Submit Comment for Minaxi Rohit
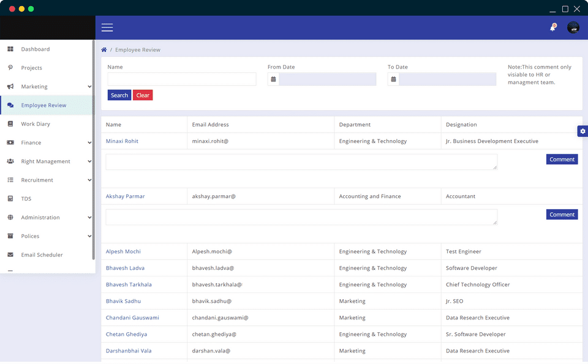The image size is (588, 364). (562, 159)
